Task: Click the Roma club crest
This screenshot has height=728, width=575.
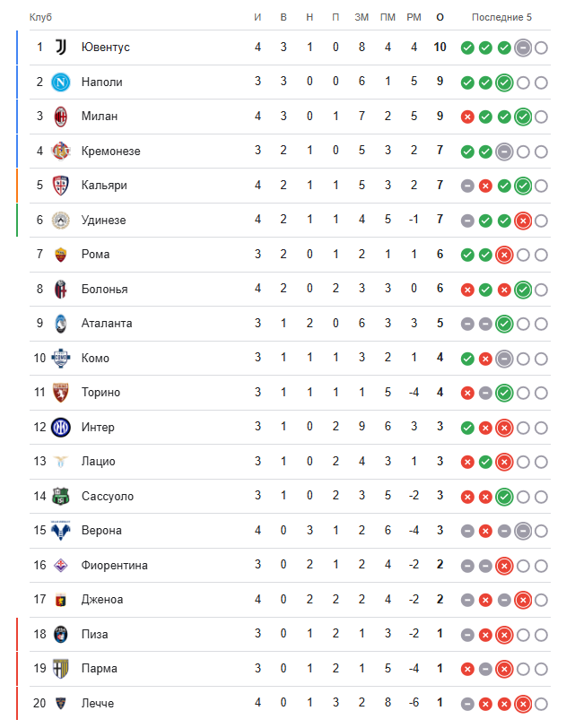Action: (x=61, y=254)
